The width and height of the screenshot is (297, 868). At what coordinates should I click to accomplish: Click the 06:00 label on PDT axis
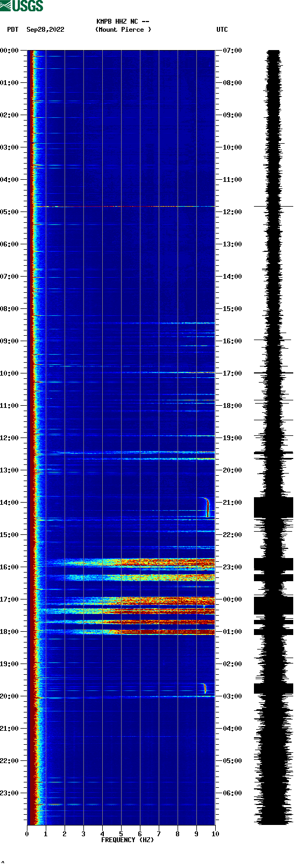coord(9,244)
